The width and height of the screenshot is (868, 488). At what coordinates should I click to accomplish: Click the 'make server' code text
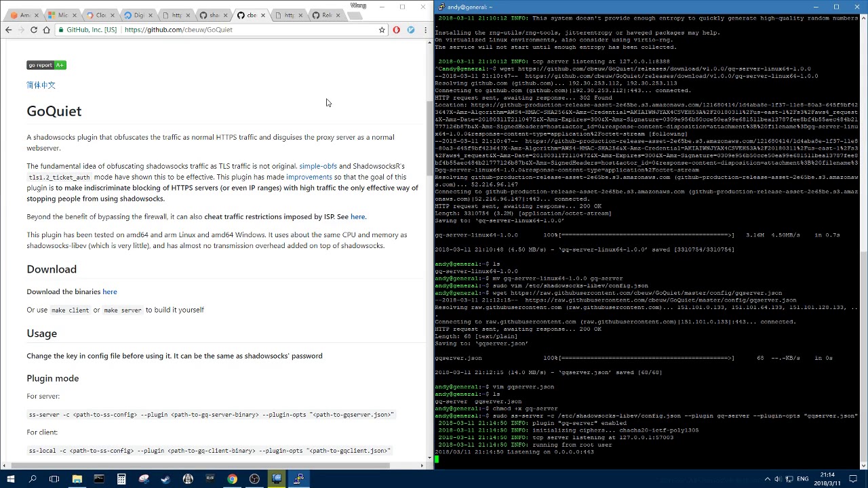pos(122,310)
